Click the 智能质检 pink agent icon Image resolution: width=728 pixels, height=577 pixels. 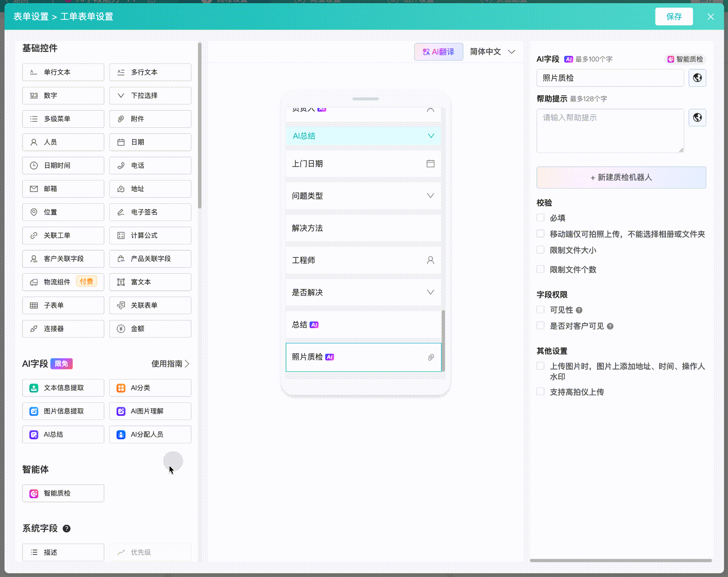coord(34,494)
